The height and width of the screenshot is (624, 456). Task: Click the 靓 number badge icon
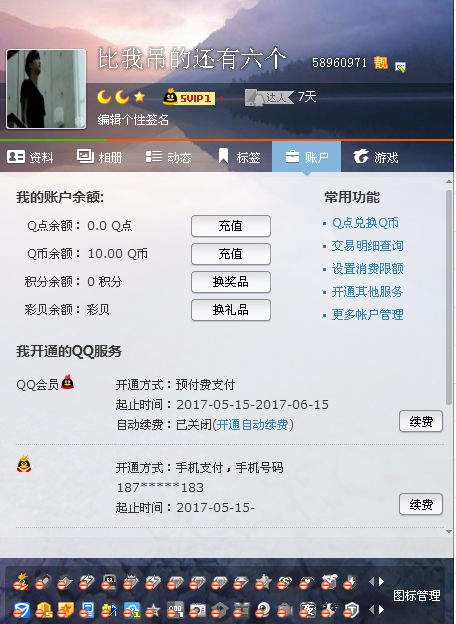point(380,62)
